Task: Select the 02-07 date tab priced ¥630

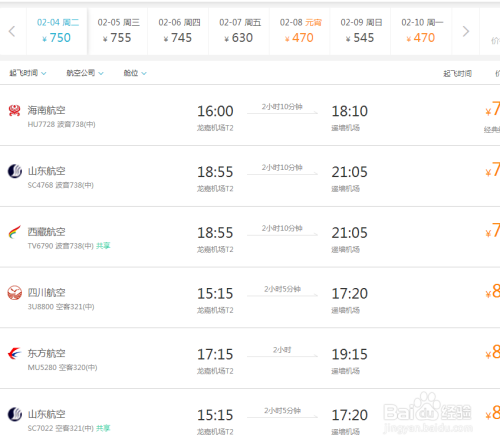Action: pyautogui.click(x=239, y=31)
